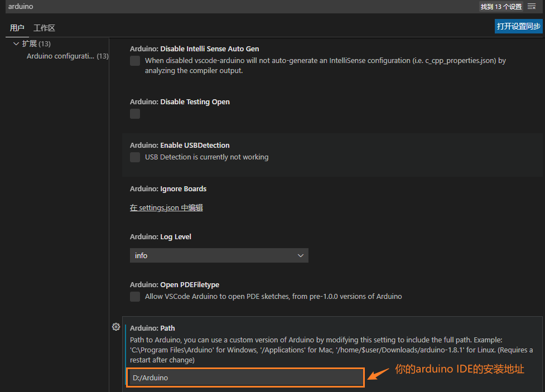This screenshot has width=545, height=392.
Task: Click the Arduino: Open PDEFiletype title
Action: click(175, 284)
